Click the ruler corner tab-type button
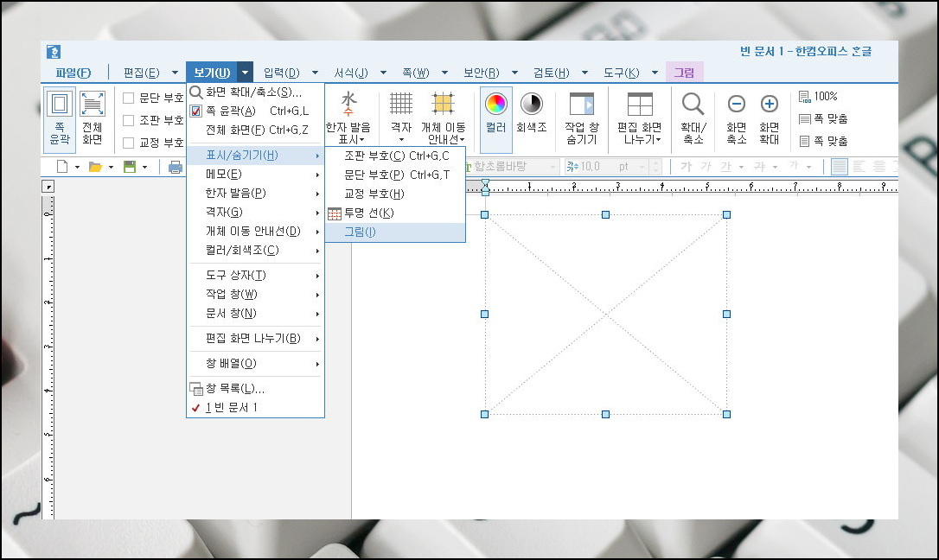The image size is (939, 560). coord(48,187)
